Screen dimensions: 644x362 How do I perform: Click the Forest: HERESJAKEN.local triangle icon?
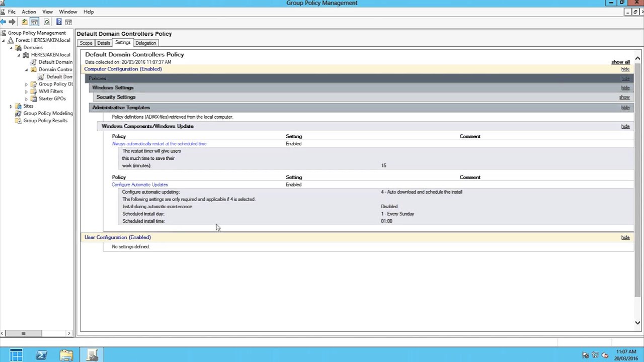coord(11,40)
